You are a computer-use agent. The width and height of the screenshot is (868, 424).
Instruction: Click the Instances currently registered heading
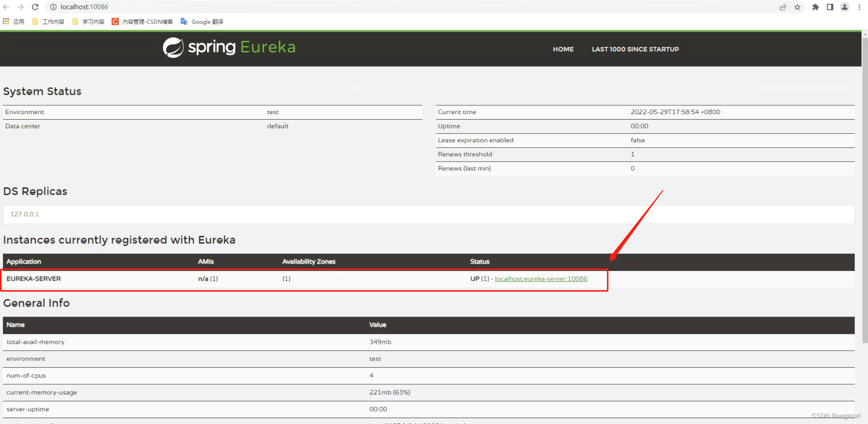[x=119, y=240]
